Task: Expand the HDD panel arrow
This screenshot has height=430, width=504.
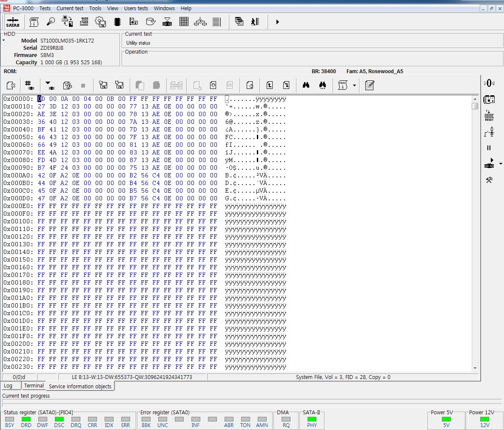Action: 3,40
